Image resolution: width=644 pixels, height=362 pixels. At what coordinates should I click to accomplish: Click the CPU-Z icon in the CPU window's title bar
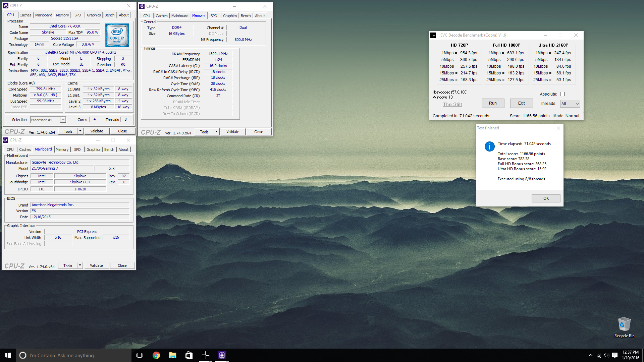coord(6,6)
